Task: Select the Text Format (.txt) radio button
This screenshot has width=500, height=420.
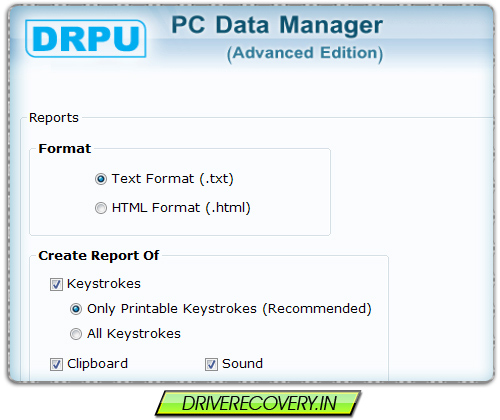Action: [101, 179]
